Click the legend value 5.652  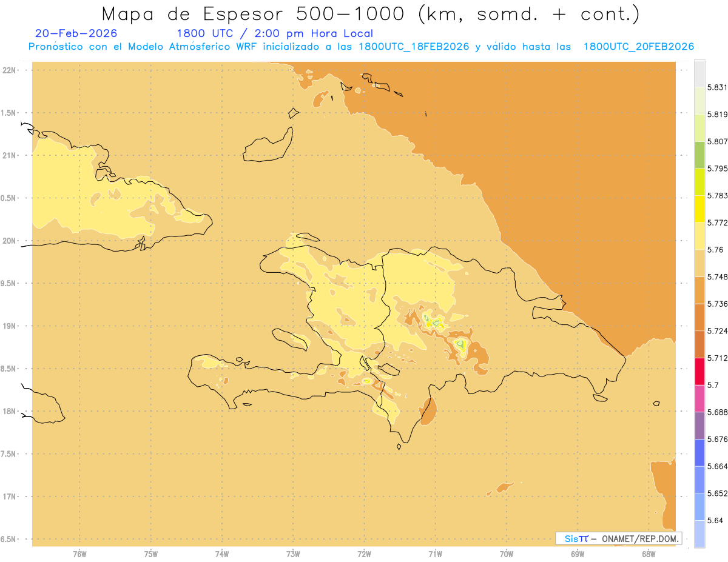717,493
